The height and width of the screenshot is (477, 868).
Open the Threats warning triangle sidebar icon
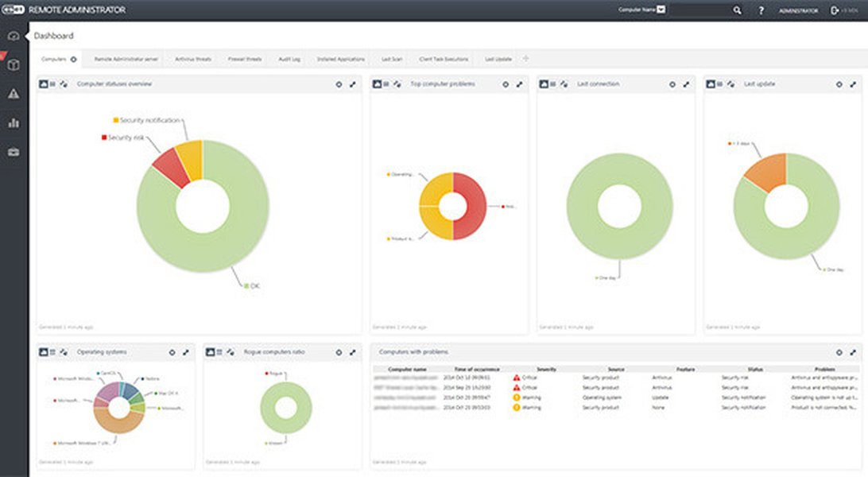tap(14, 94)
